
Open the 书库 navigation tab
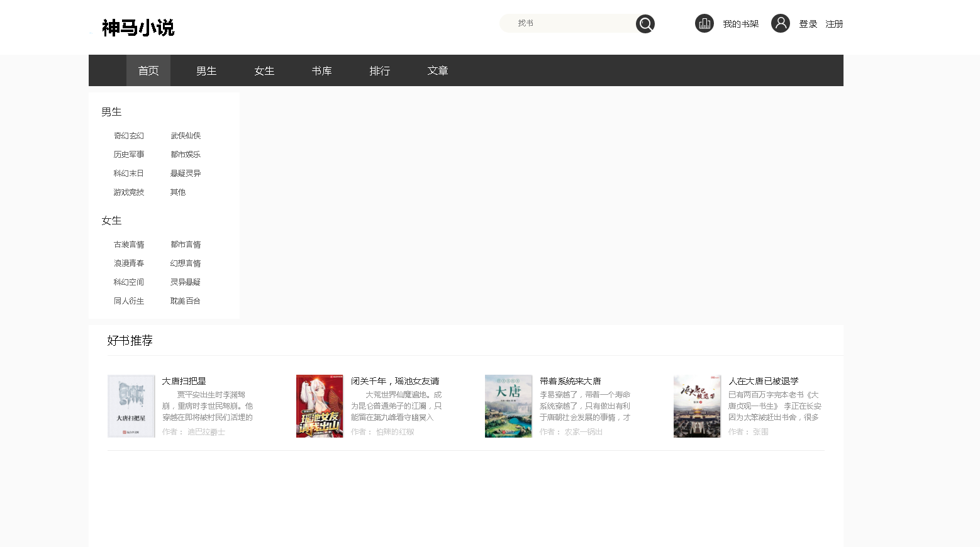(321, 71)
